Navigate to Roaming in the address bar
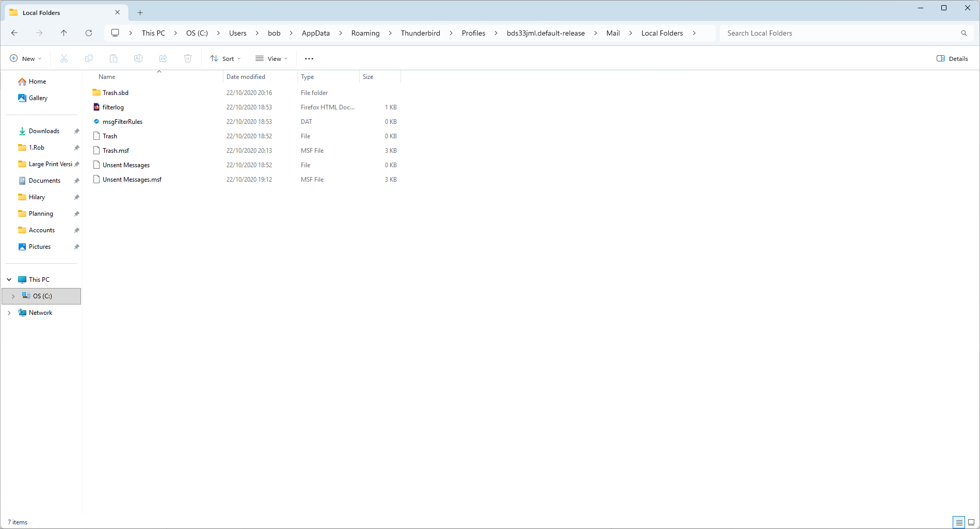 tap(365, 33)
